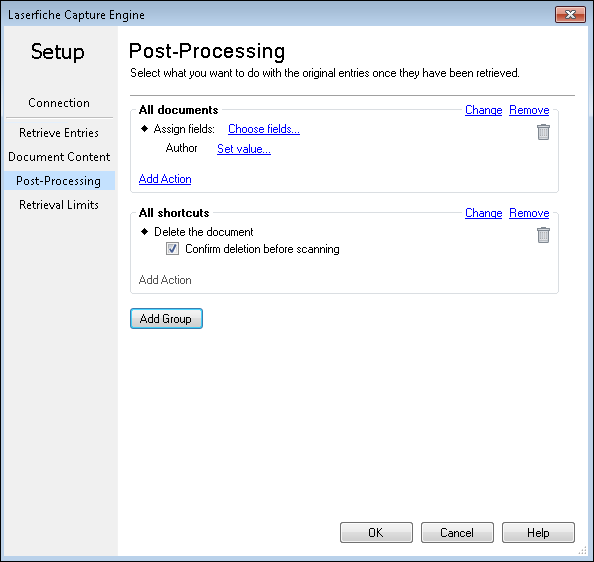Click Choose fields link

(264, 129)
